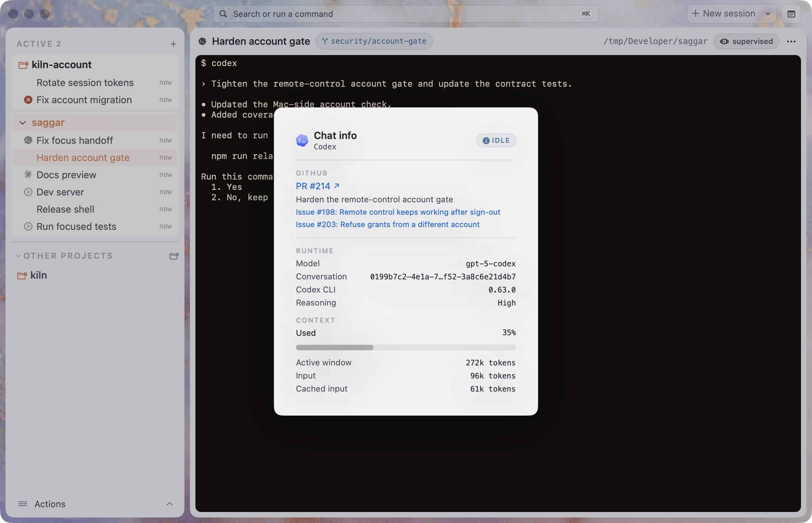Click the 35% context used value
The height and width of the screenshot is (523, 812).
(509, 333)
